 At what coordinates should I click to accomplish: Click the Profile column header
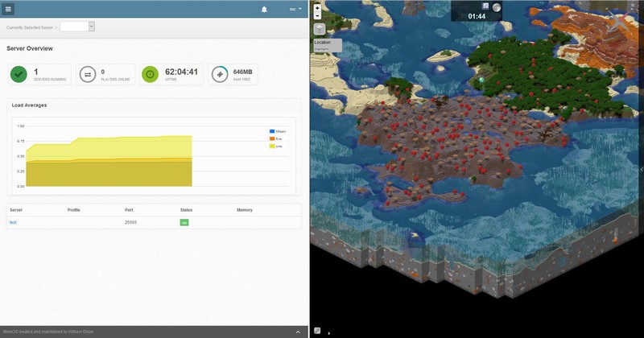coord(74,210)
